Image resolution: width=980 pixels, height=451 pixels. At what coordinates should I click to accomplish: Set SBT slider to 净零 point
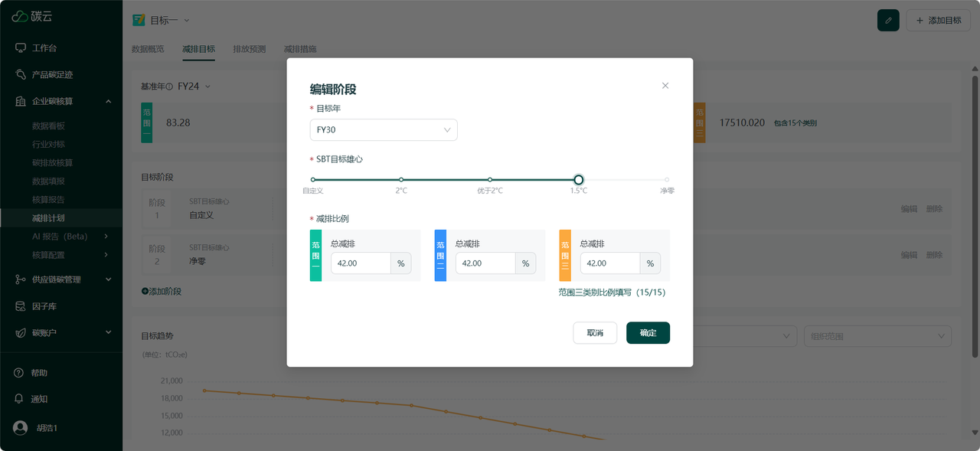[667, 180]
